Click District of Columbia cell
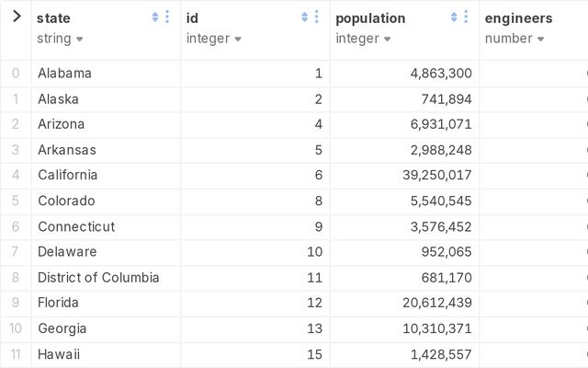 pos(98,277)
